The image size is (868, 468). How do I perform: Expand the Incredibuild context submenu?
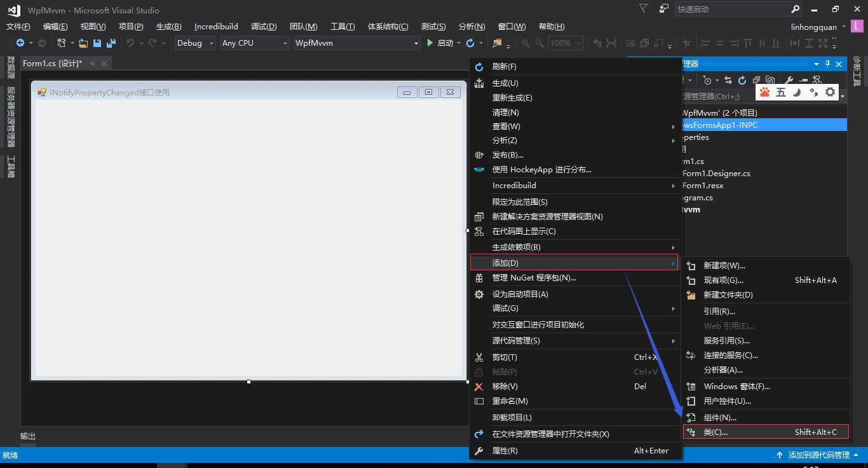pyautogui.click(x=574, y=185)
